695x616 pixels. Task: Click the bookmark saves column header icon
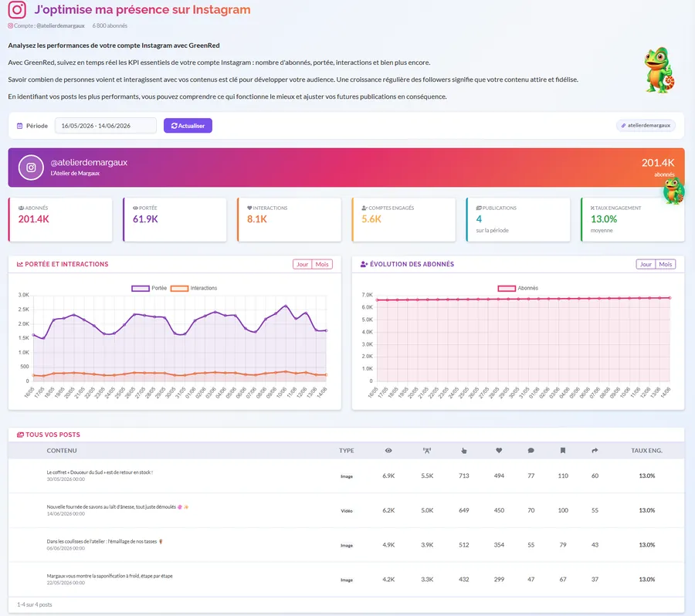click(563, 451)
